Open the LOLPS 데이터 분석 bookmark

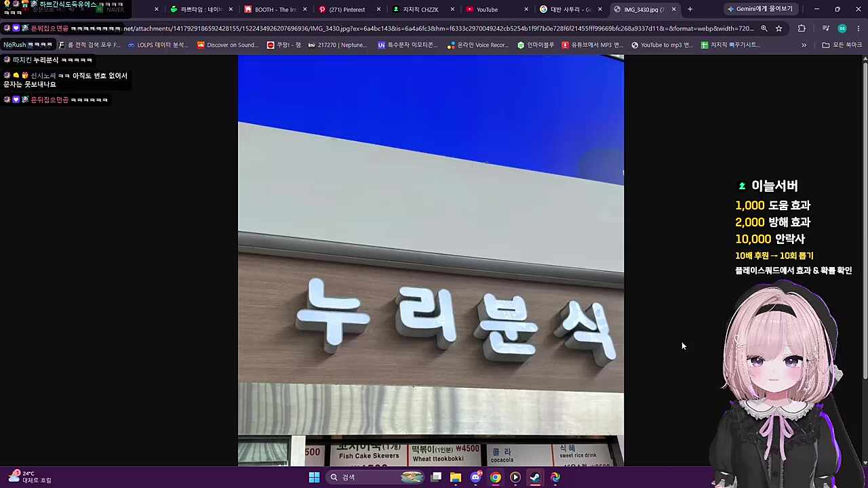click(x=157, y=45)
